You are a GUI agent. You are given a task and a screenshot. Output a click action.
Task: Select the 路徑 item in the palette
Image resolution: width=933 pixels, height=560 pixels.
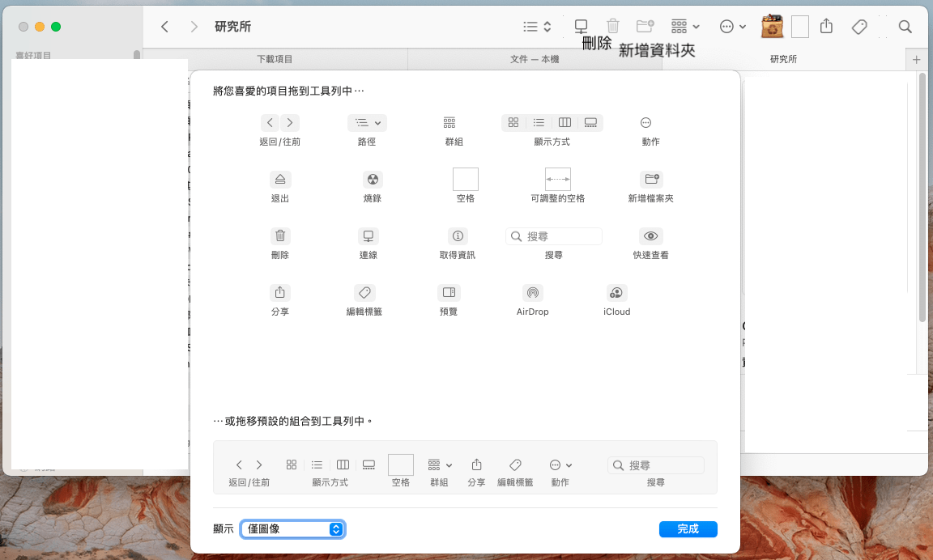coord(367,131)
